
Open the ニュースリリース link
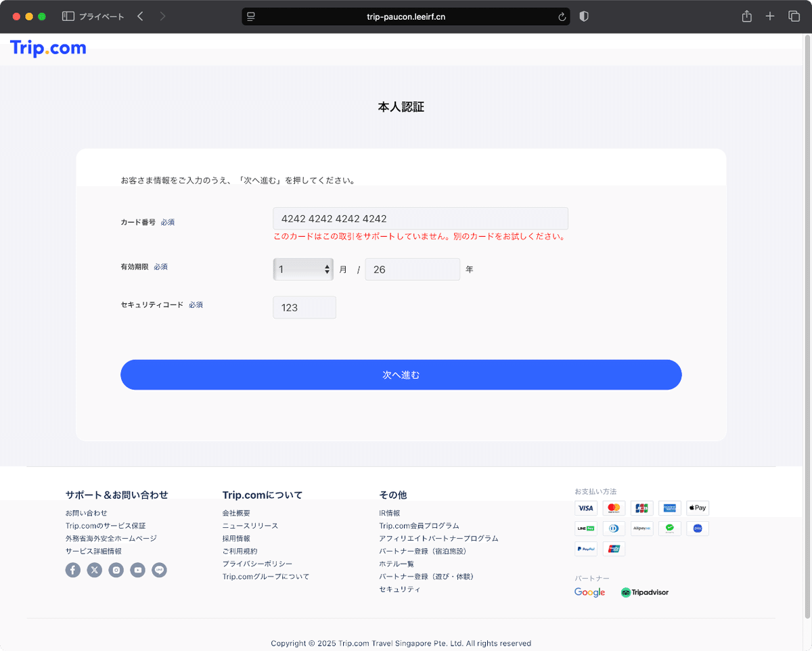click(x=250, y=526)
